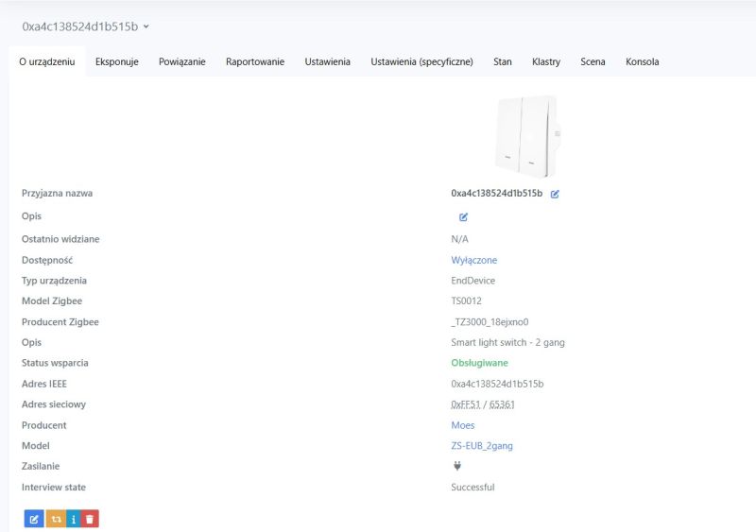
Task: Click the blue rename device button
Action: [34, 519]
